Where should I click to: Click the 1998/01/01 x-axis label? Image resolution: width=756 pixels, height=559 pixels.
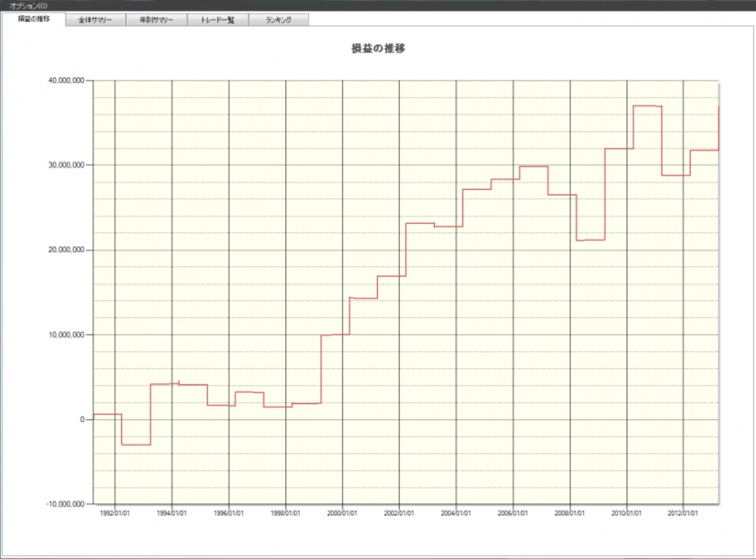(x=286, y=513)
